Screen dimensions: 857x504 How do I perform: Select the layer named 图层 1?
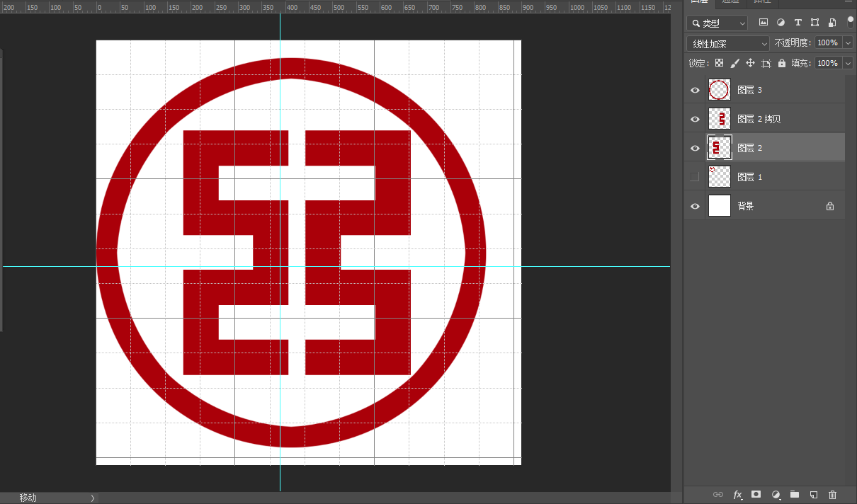click(x=750, y=177)
